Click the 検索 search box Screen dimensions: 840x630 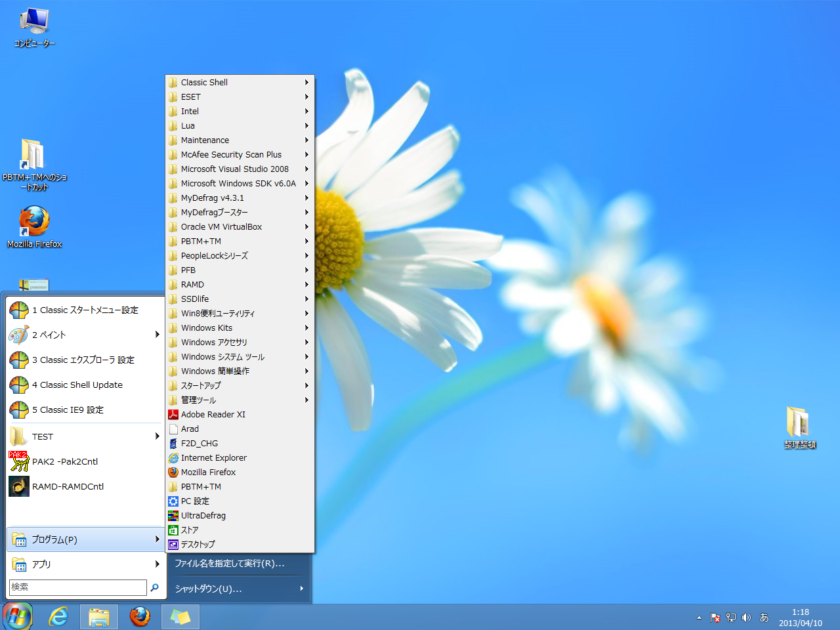(x=78, y=587)
